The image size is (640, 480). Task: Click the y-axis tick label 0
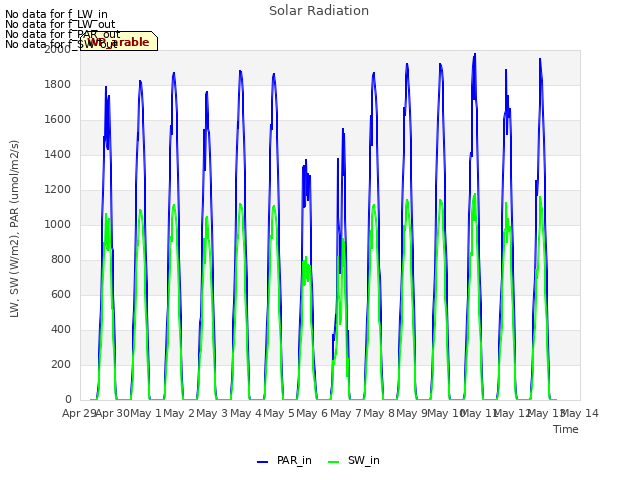[68, 400]
